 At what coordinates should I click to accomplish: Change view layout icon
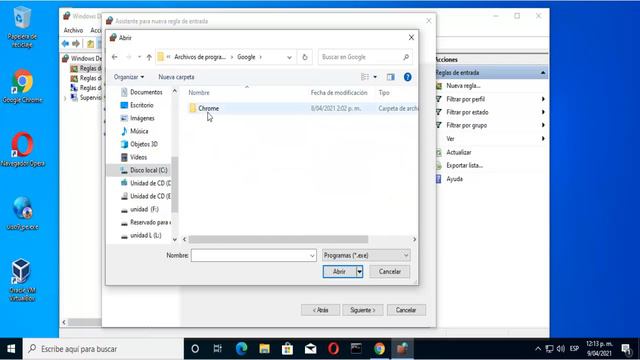pos(365,77)
